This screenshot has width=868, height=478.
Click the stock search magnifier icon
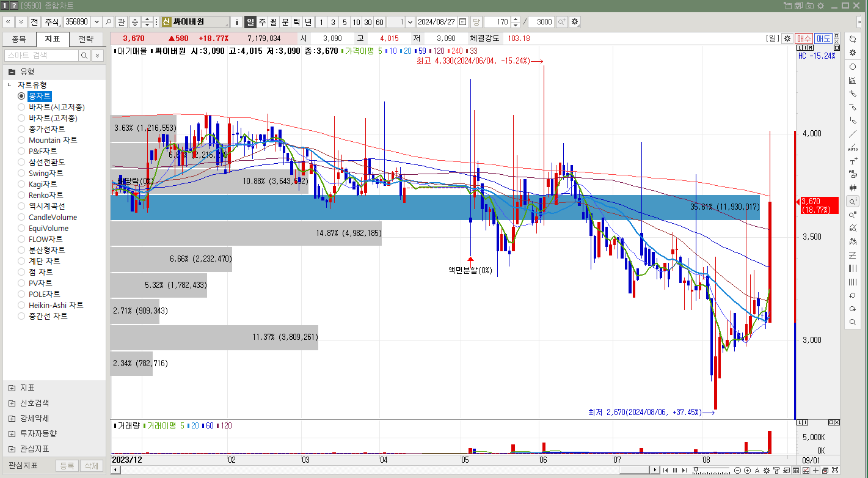[x=108, y=22]
